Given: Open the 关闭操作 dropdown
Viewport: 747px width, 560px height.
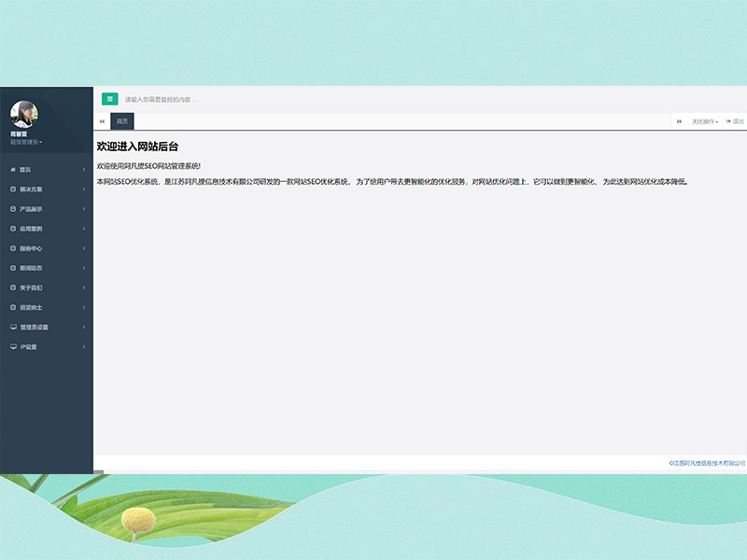Looking at the screenshot, I should tap(705, 121).
